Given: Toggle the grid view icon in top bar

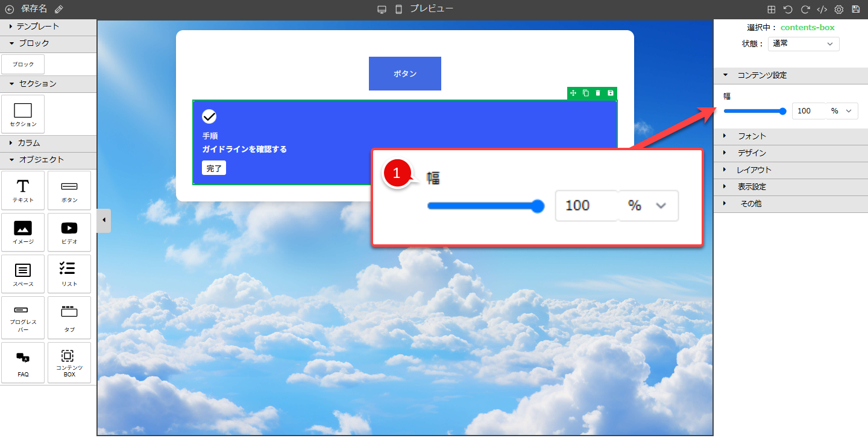Looking at the screenshot, I should 771,9.
